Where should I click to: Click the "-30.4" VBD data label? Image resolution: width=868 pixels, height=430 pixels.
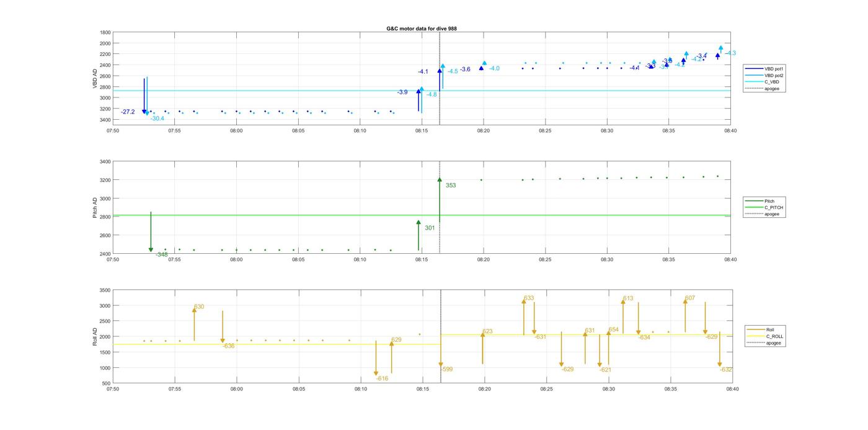pos(157,119)
